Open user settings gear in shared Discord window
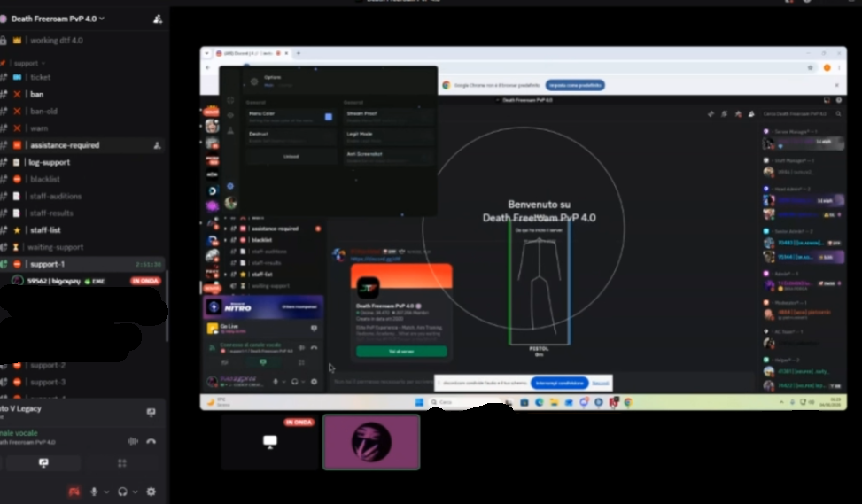 click(314, 382)
